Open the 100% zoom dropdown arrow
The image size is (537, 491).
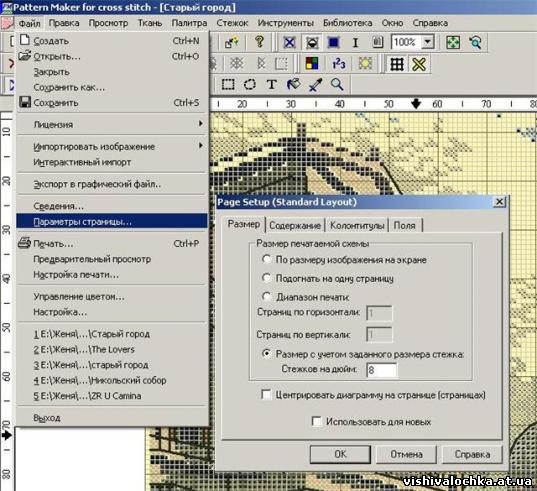[427, 42]
